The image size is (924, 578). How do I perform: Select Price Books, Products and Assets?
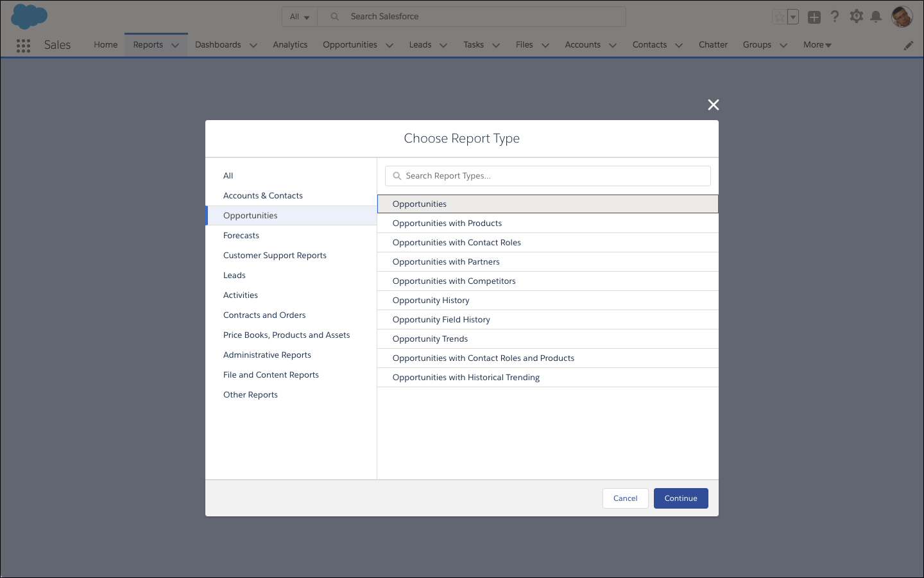(x=291, y=335)
